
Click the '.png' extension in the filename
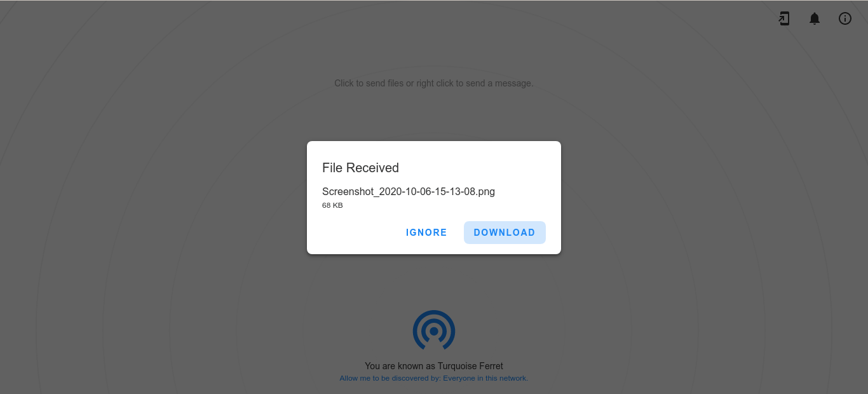[485, 191]
